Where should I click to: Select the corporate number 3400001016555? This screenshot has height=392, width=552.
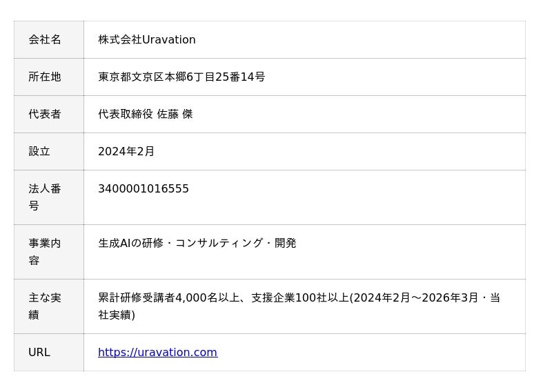point(144,189)
